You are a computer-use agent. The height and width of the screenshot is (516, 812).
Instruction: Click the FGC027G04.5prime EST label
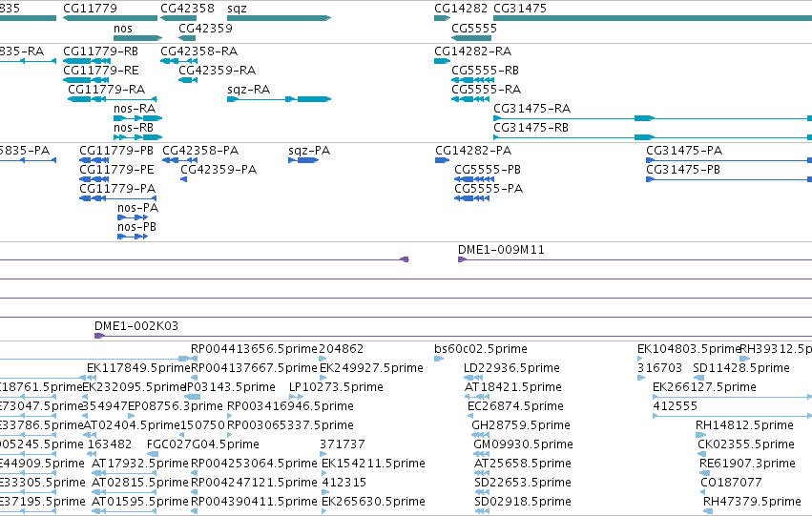(x=203, y=444)
